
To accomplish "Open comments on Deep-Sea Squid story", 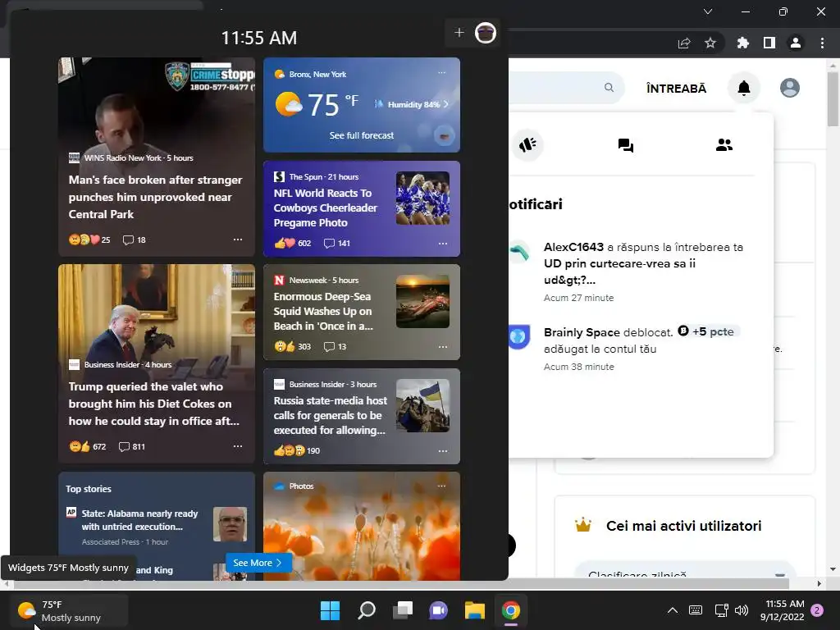I will 335,347.
